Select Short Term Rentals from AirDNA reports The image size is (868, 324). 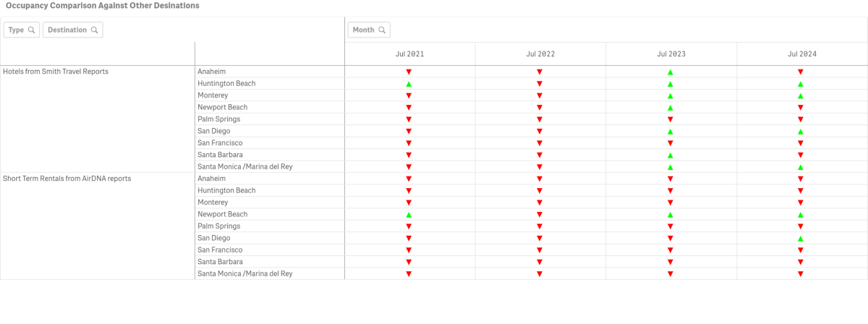pyautogui.click(x=67, y=178)
